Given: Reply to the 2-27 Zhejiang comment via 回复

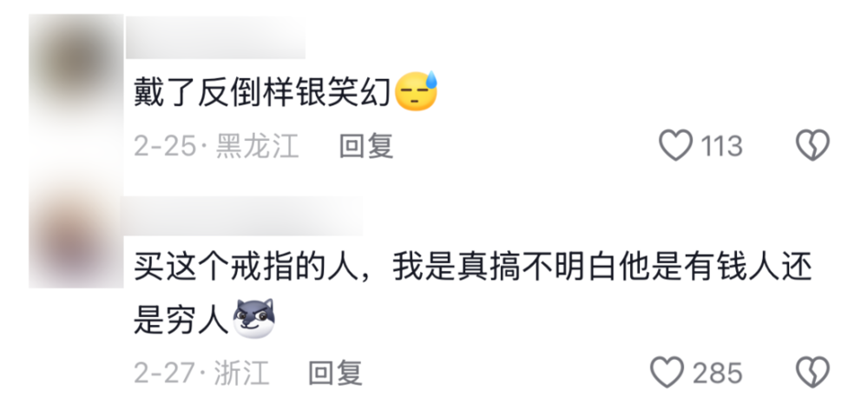Looking at the screenshot, I should pyautogui.click(x=335, y=373).
